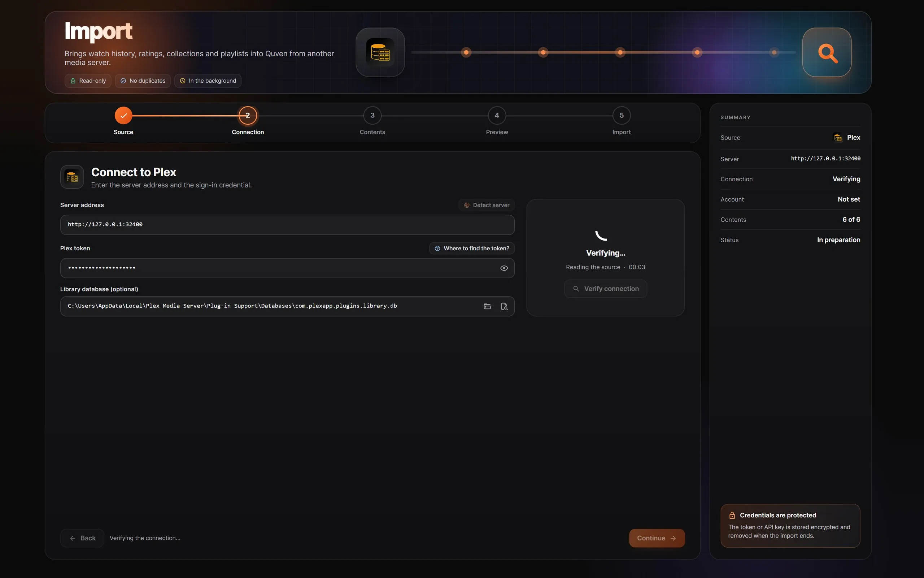Focus the Library database path field
Image resolution: width=924 pixels, height=578 pixels.
(287, 306)
